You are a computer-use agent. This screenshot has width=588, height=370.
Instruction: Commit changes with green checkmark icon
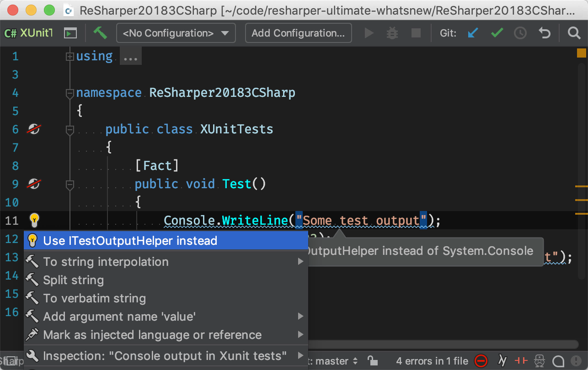tap(497, 33)
